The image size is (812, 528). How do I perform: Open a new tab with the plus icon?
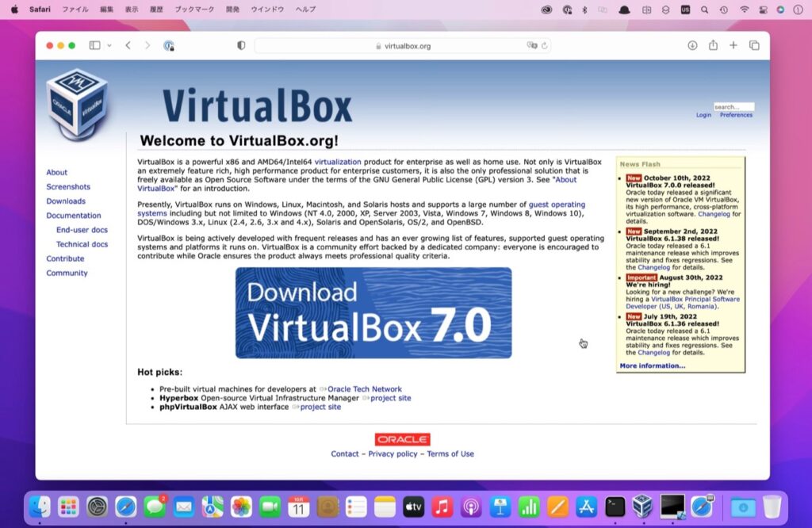[x=733, y=45]
